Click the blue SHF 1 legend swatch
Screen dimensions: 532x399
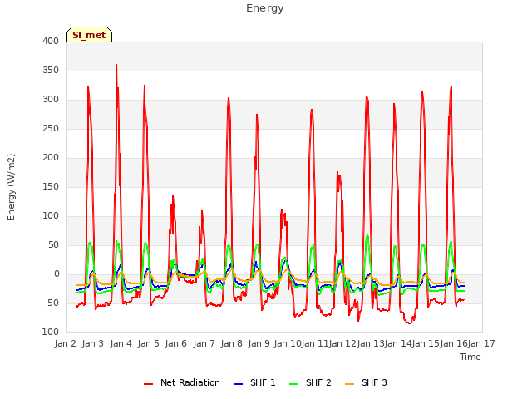pyautogui.click(x=239, y=384)
